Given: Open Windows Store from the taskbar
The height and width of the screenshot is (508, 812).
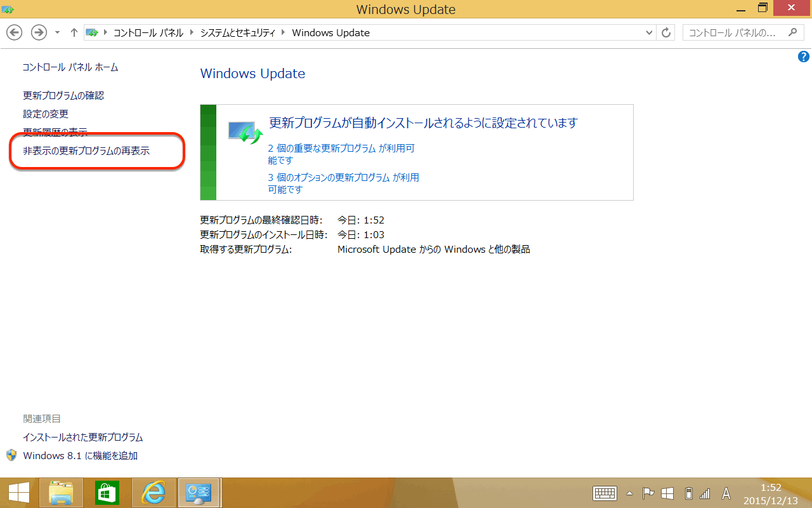Looking at the screenshot, I should coord(107,493).
